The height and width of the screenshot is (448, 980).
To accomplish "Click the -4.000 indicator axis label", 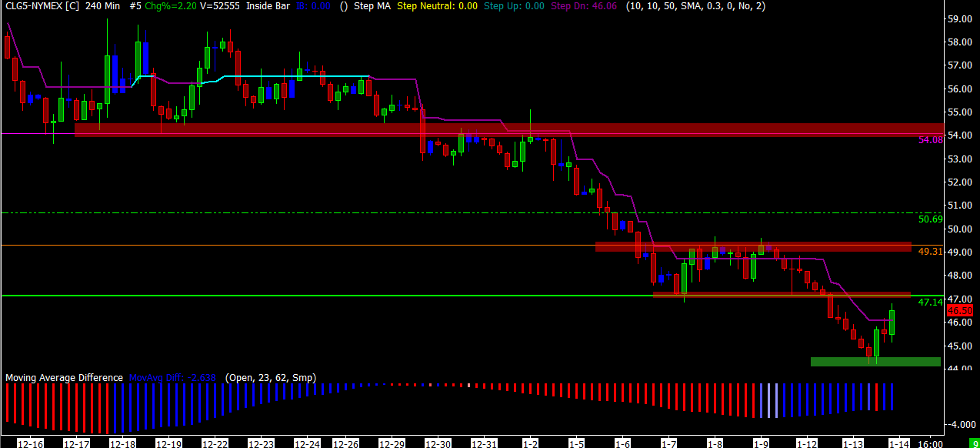I will (961, 424).
